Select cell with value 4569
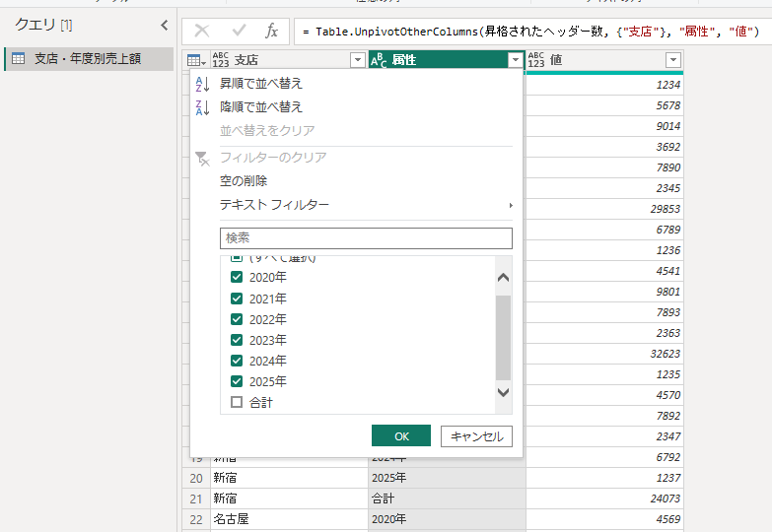 click(x=604, y=519)
